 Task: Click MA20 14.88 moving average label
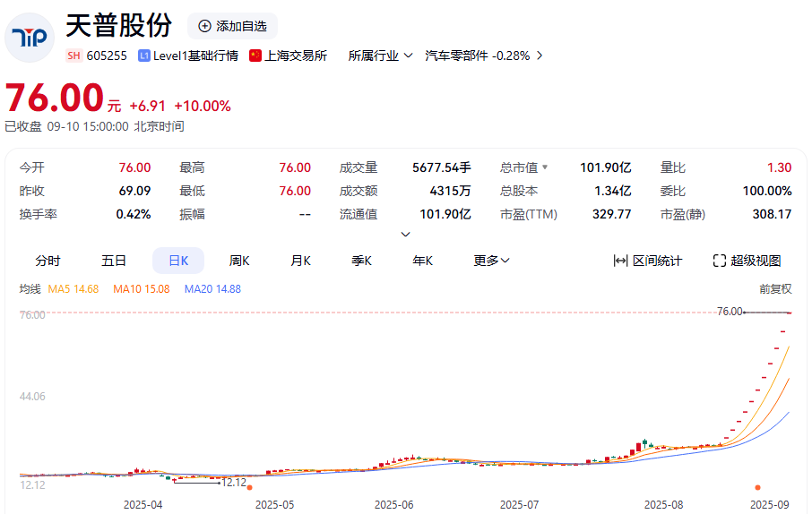(x=212, y=289)
